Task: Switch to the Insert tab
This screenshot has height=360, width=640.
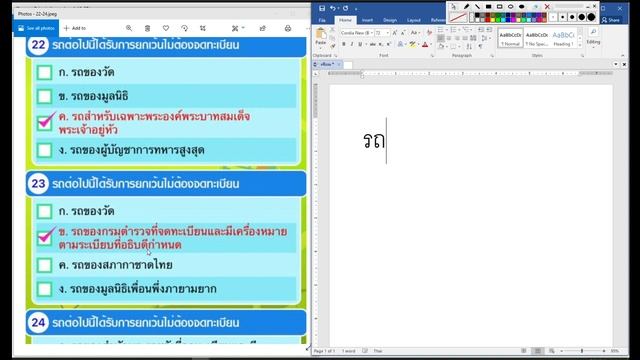Action: pyautogui.click(x=367, y=20)
